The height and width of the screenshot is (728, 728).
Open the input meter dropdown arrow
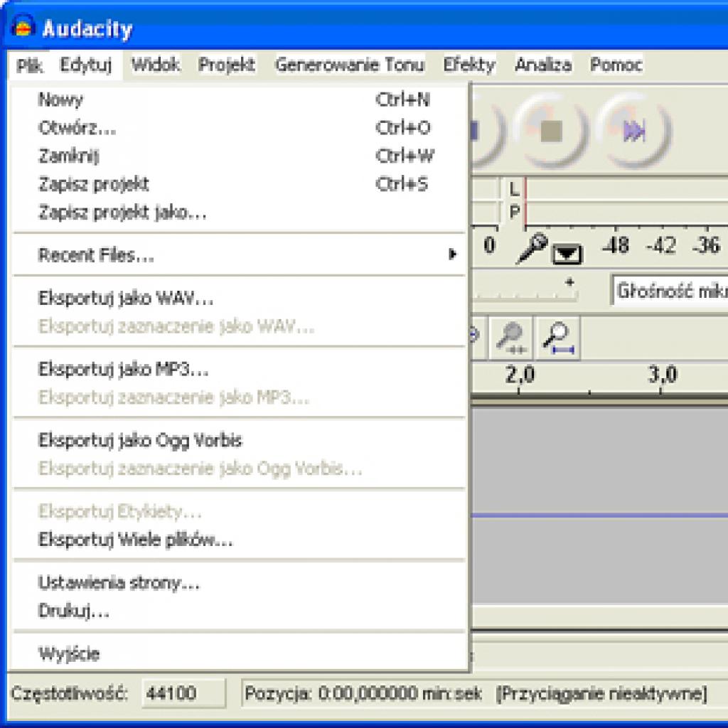567,254
